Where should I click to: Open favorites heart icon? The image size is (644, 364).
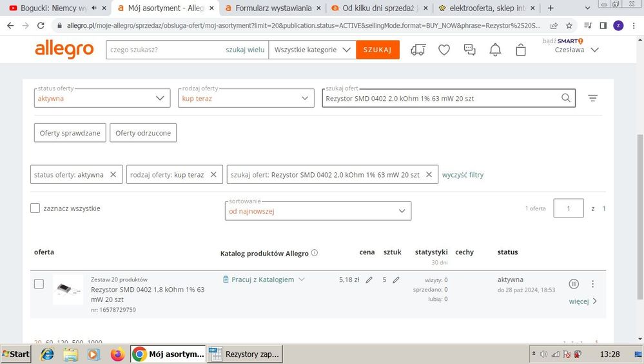[x=444, y=50]
